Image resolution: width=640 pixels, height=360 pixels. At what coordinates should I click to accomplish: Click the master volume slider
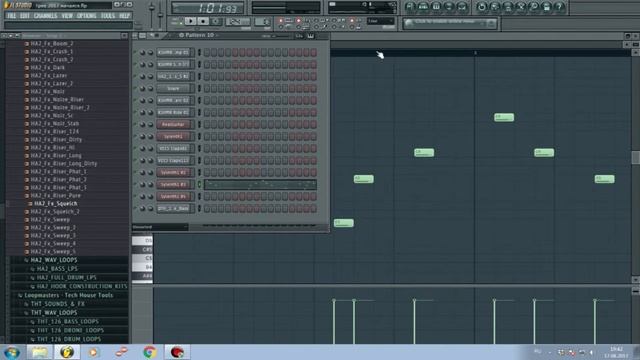click(152, 15)
